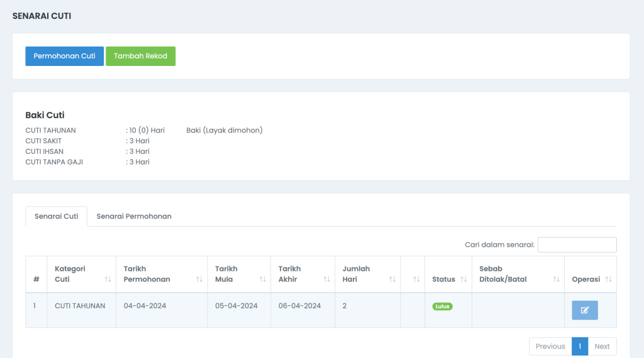Sort by Tarikh Permohonan column arrows

point(199,279)
